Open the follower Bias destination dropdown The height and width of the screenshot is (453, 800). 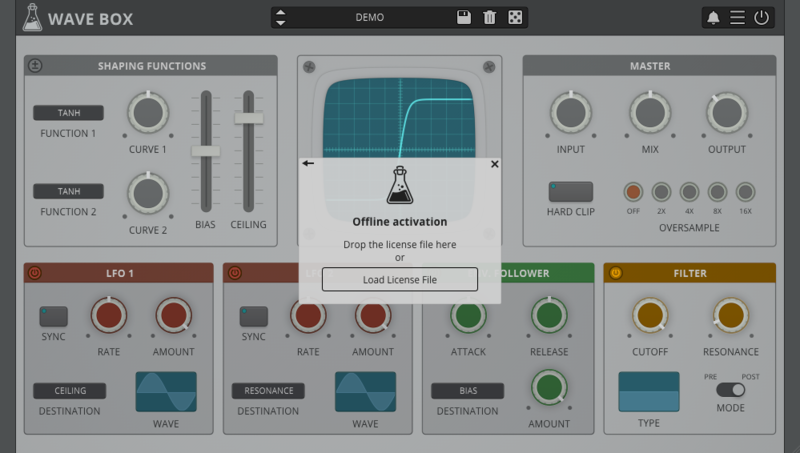pyautogui.click(x=468, y=391)
